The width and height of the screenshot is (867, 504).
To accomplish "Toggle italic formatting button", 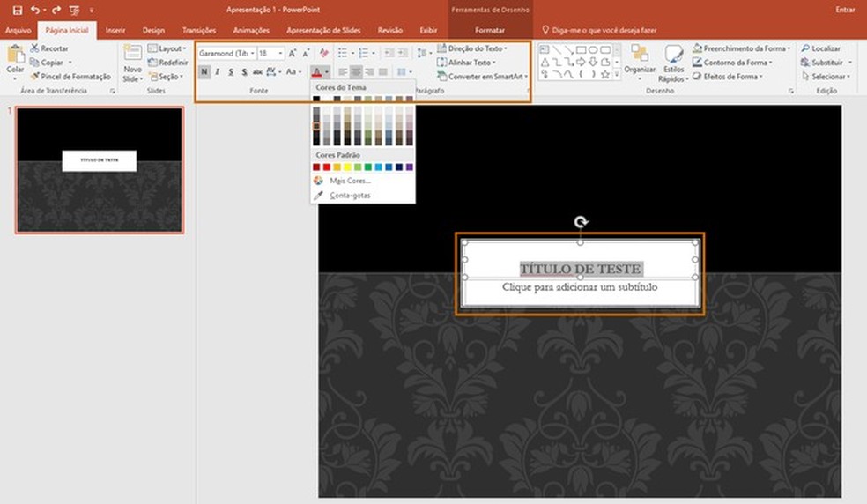I will tap(218, 72).
